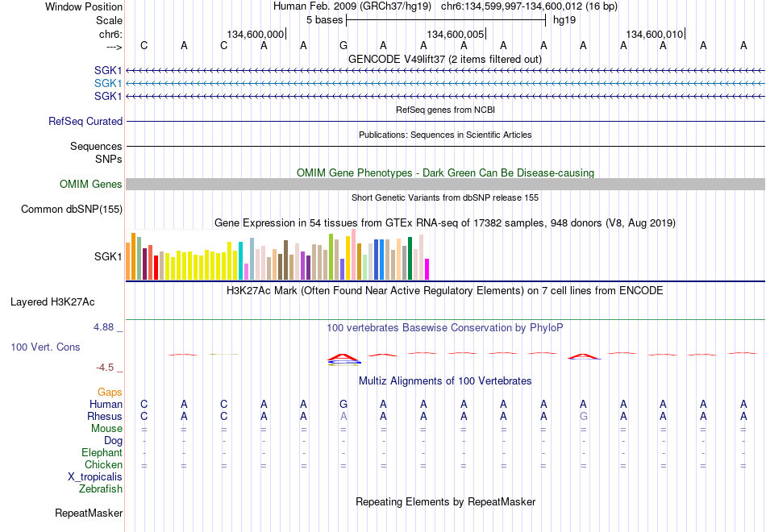Image resolution: width=766 pixels, height=532 pixels.
Task: Click the tall red PhyloP peak under G
Action: click(343, 358)
